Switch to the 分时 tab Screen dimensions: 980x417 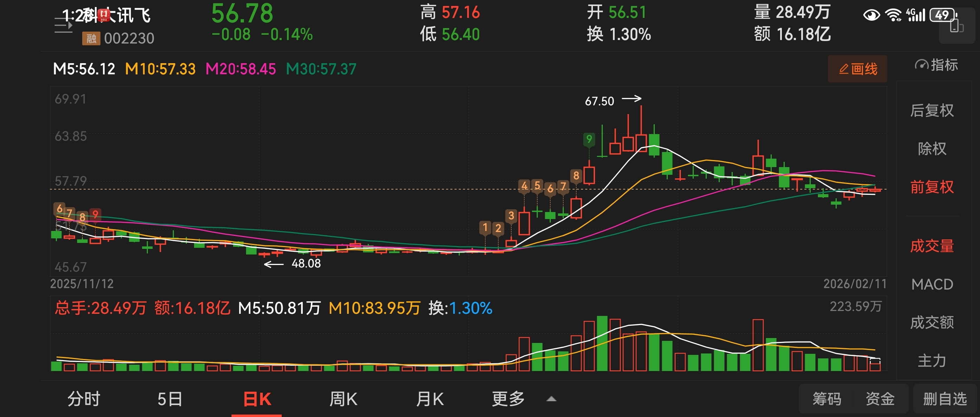(84, 399)
